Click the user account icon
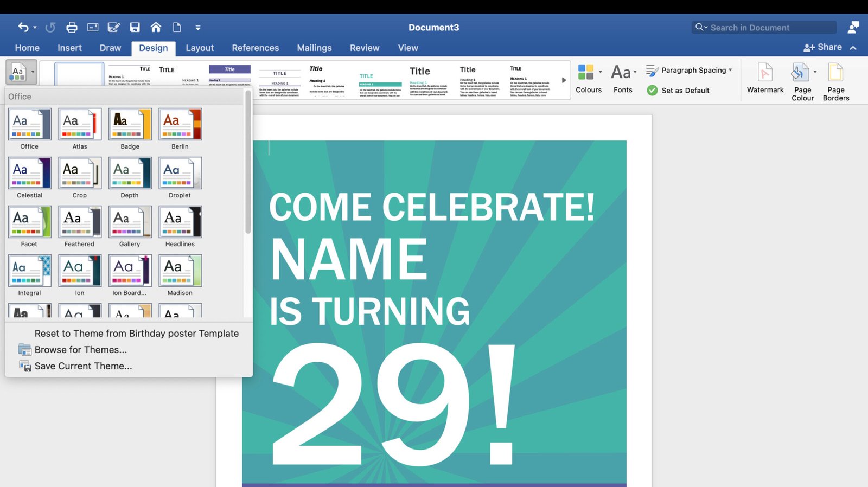Image resolution: width=868 pixels, height=487 pixels. point(853,27)
